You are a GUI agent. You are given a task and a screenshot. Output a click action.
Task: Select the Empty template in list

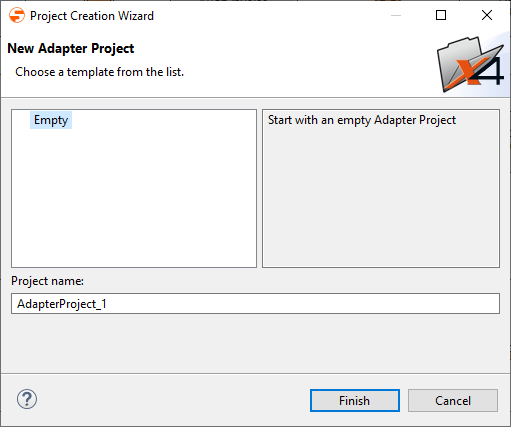click(51, 120)
